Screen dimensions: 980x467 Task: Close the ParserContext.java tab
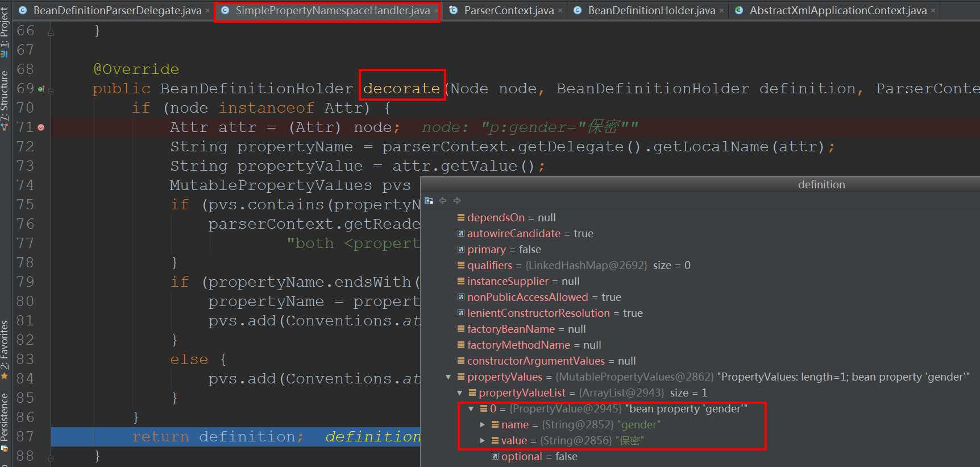coord(560,11)
